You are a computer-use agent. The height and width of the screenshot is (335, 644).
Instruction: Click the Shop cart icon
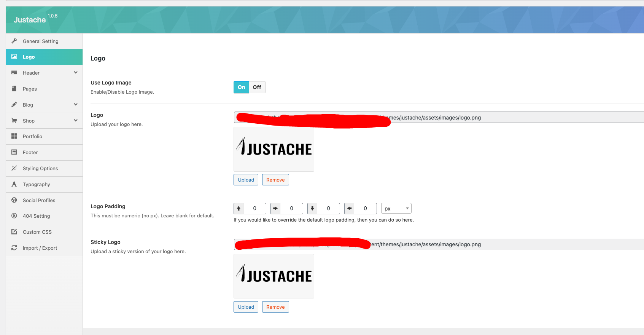click(14, 121)
